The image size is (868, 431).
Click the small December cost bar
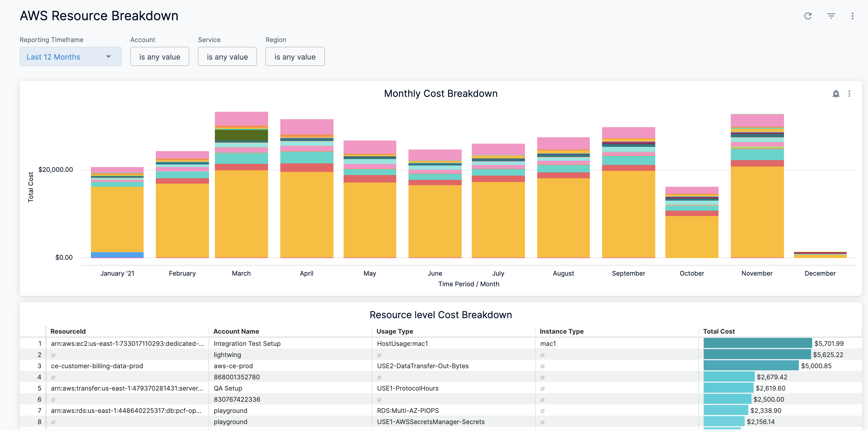(820, 255)
